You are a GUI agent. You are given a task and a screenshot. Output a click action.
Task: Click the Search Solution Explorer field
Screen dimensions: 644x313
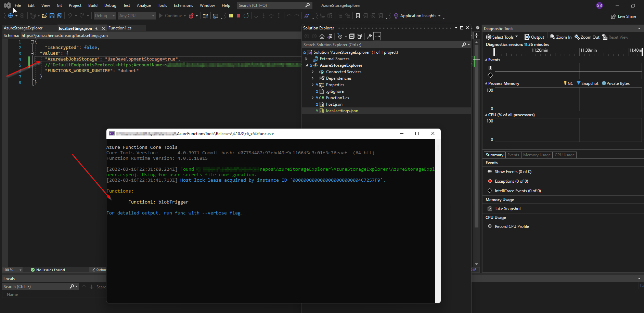click(376, 44)
